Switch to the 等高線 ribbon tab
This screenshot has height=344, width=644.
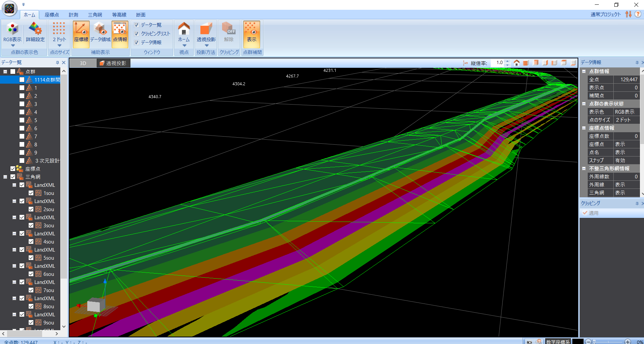click(119, 15)
